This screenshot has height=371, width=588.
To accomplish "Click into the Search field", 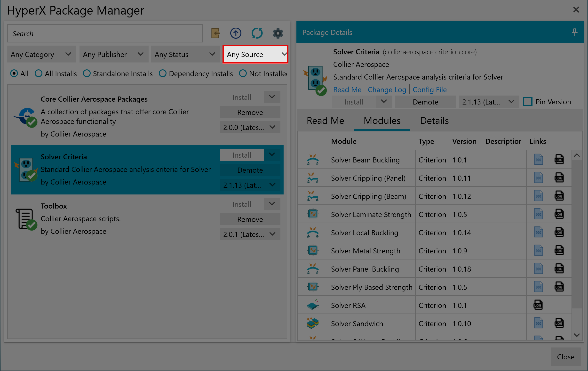I will [105, 33].
